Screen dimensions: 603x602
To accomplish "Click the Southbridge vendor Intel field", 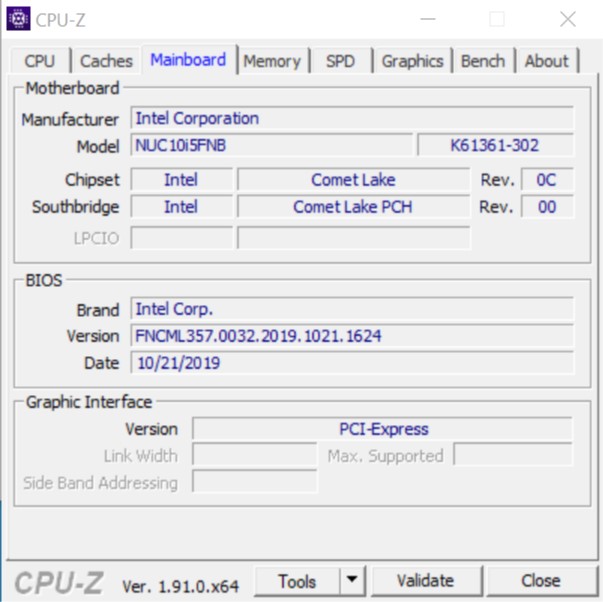I will 182,207.
